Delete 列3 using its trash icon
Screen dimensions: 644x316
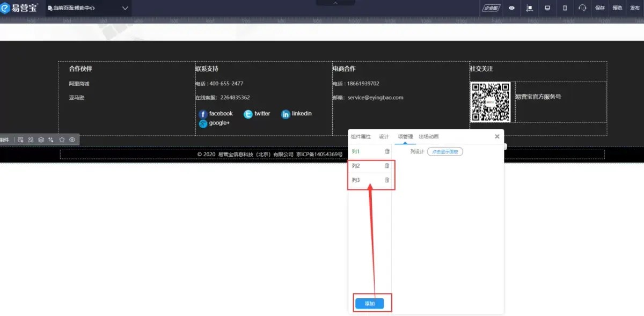pyautogui.click(x=387, y=180)
